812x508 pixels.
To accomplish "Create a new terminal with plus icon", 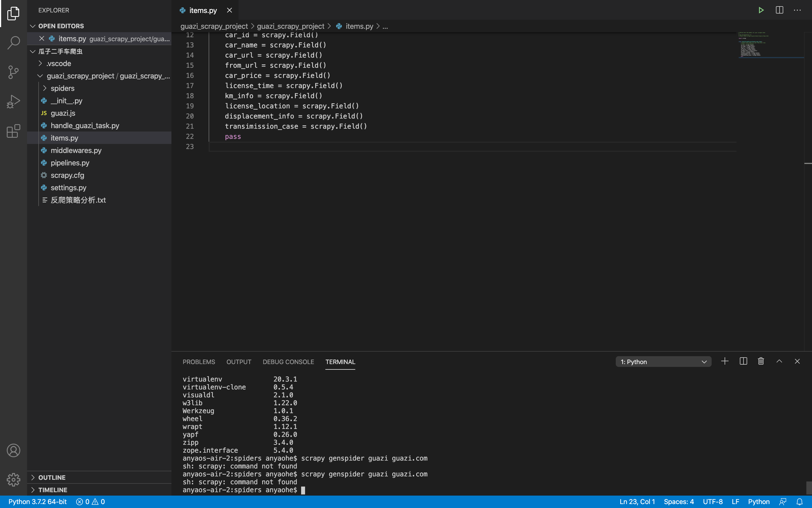I will tap(725, 361).
